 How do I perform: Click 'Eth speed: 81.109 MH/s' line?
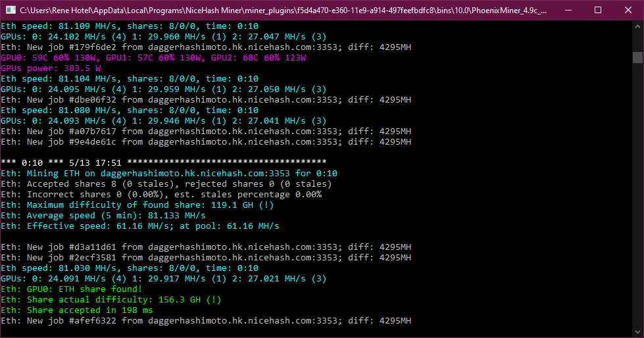click(130, 26)
